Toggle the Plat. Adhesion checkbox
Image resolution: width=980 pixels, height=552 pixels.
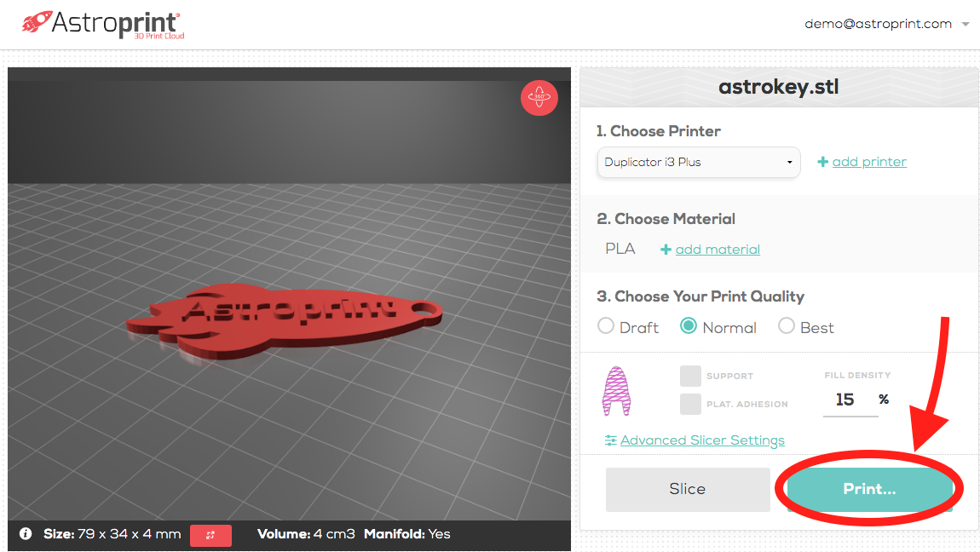[690, 404]
